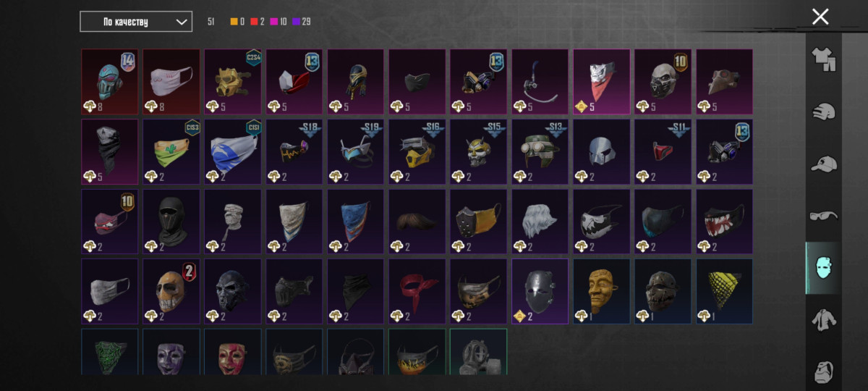This screenshot has height=391, width=868.
Task: Open the glasses category in sidebar
Action: point(823,215)
